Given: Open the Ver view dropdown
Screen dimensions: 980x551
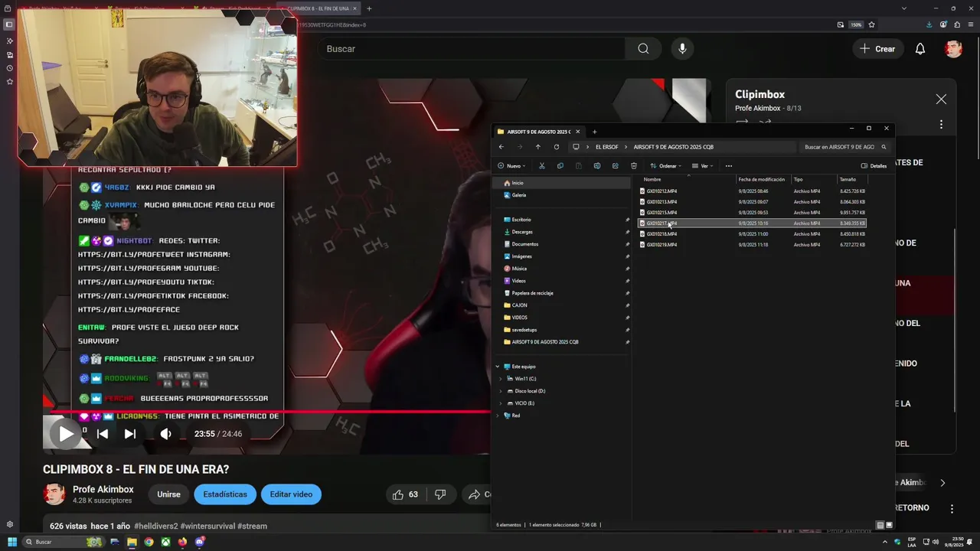Looking at the screenshot, I should point(703,166).
